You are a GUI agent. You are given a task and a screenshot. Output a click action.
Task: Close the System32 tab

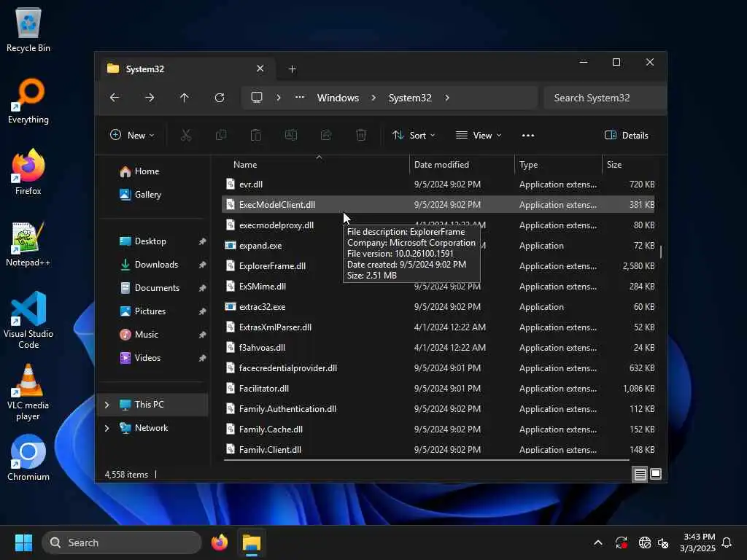(260, 69)
